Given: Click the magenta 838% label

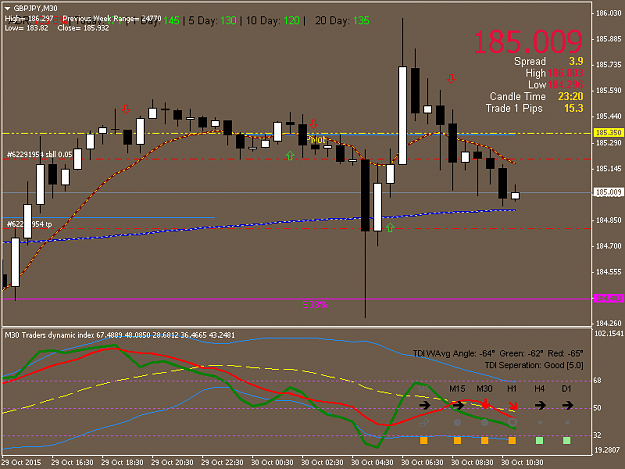Looking at the screenshot, I should point(315,305).
